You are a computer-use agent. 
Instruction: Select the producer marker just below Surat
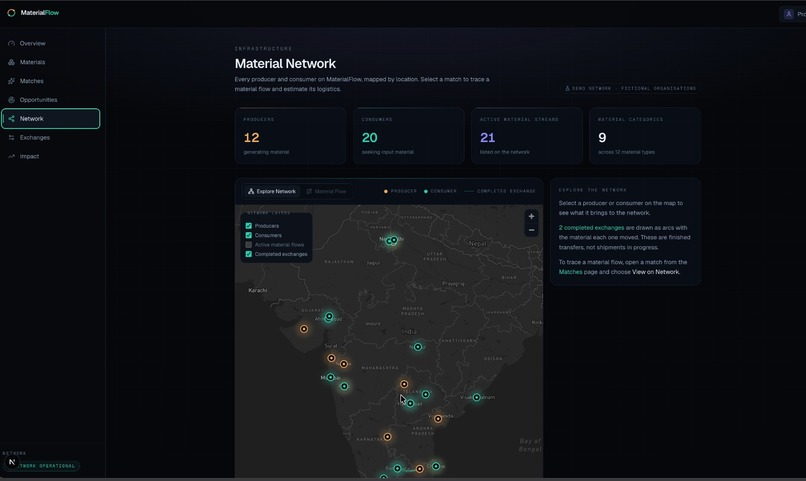pos(331,358)
